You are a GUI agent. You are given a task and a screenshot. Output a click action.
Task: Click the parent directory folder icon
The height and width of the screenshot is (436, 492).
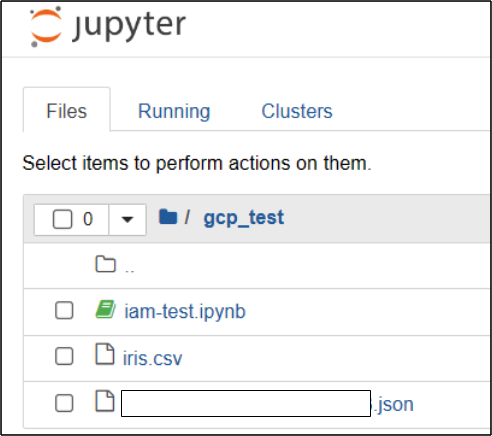coord(106,264)
